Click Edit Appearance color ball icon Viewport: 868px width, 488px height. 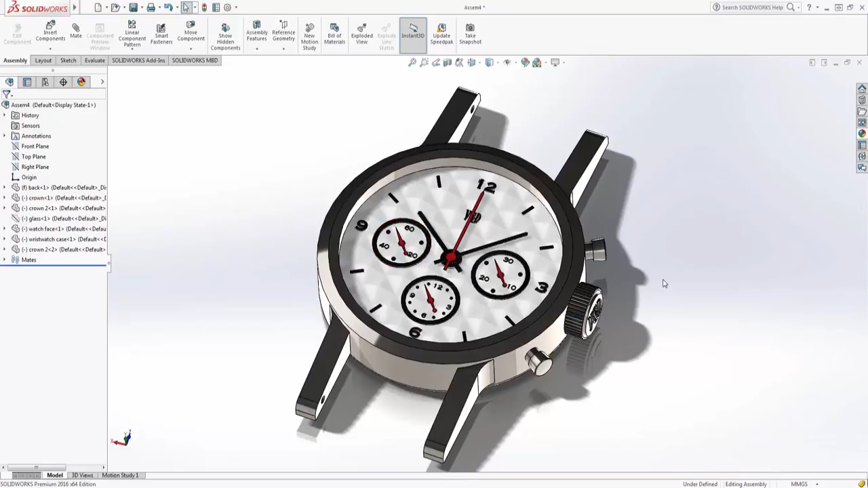[525, 62]
